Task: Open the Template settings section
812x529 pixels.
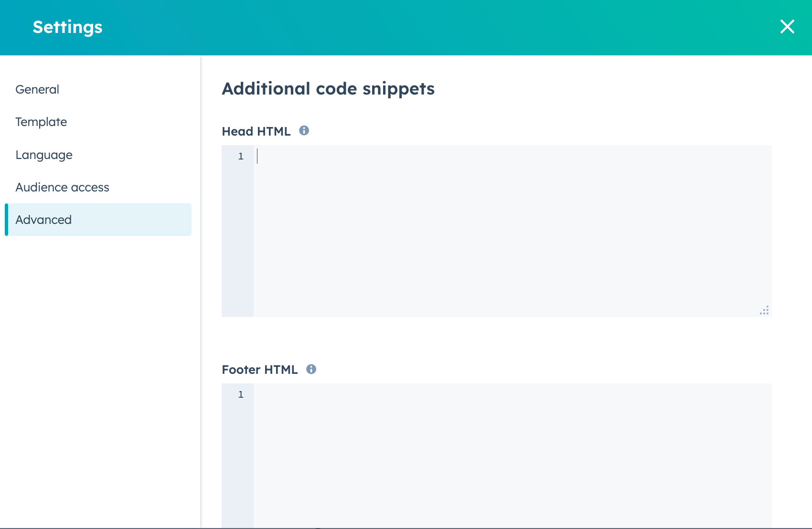Action: pos(41,122)
